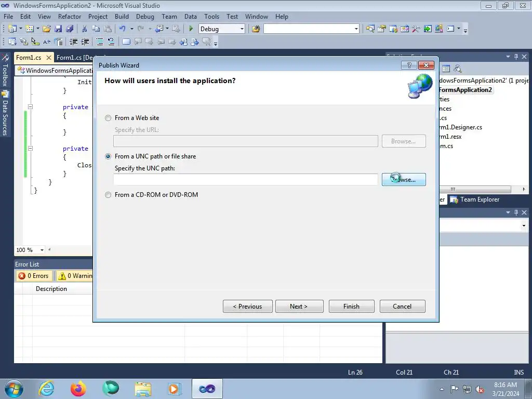The width and height of the screenshot is (532, 399).
Task: Click the Finish button
Action: [x=352, y=307]
